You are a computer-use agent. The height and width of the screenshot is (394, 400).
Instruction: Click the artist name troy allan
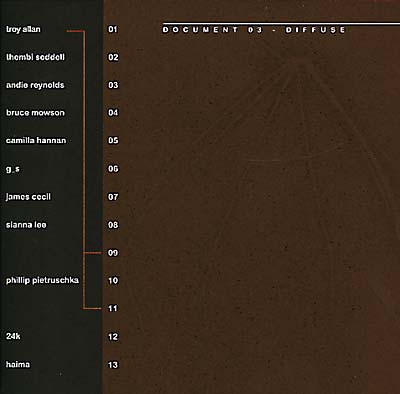pos(23,30)
